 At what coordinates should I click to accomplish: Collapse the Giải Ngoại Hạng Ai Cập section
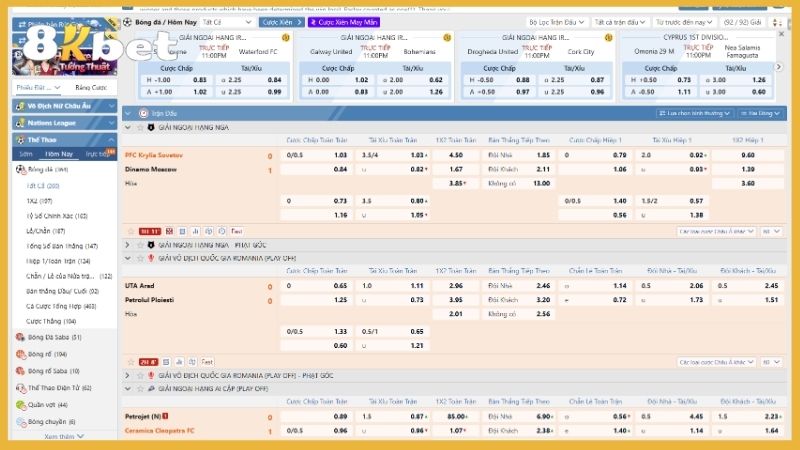coord(128,389)
